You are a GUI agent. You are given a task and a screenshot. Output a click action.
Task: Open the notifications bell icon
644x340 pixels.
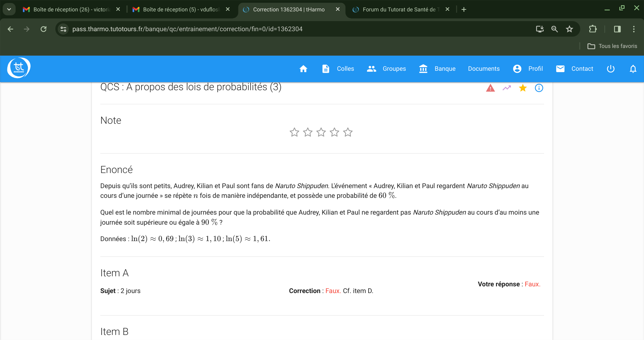click(x=633, y=69)
